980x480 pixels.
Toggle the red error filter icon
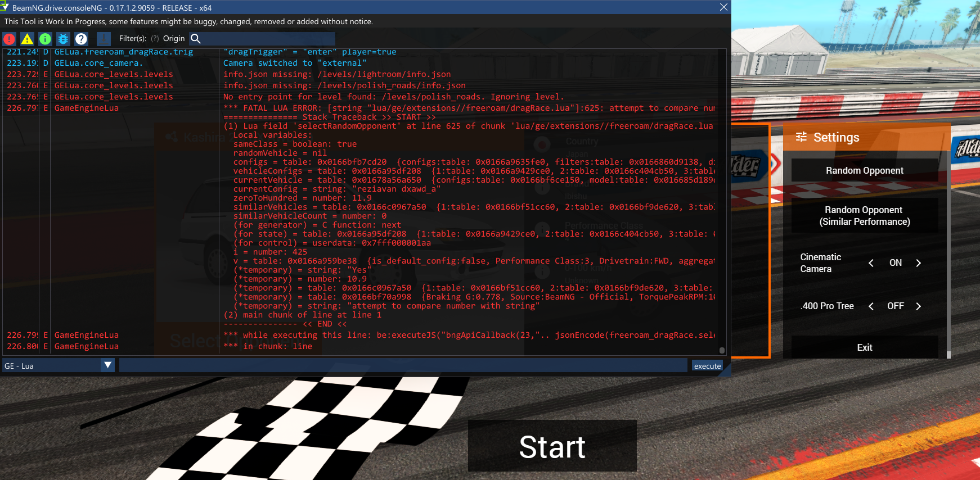tap(9, 39)
